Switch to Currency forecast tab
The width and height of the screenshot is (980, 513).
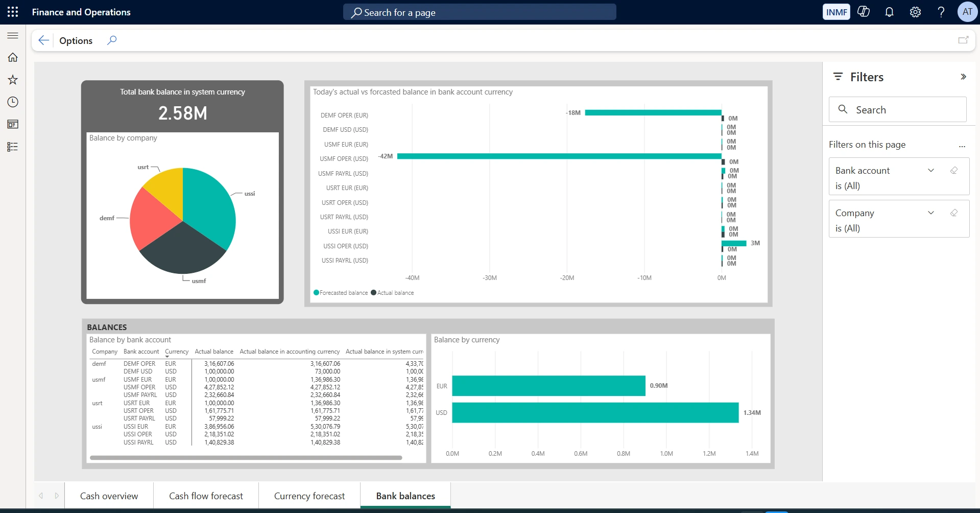point(309,496)
